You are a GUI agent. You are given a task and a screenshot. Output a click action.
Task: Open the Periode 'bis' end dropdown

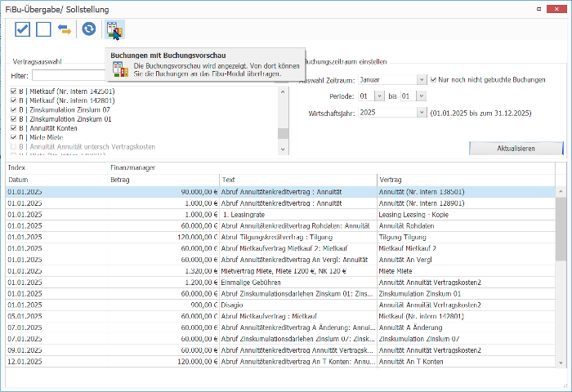tap(422, 96)
